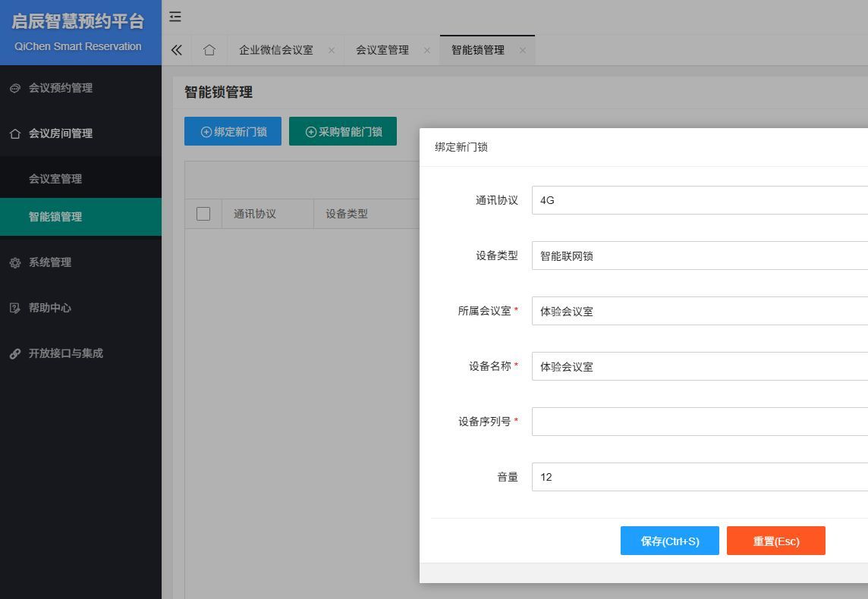
Task: Expand the 会议预约管理 sidebar menu
Action: [61, 88]
